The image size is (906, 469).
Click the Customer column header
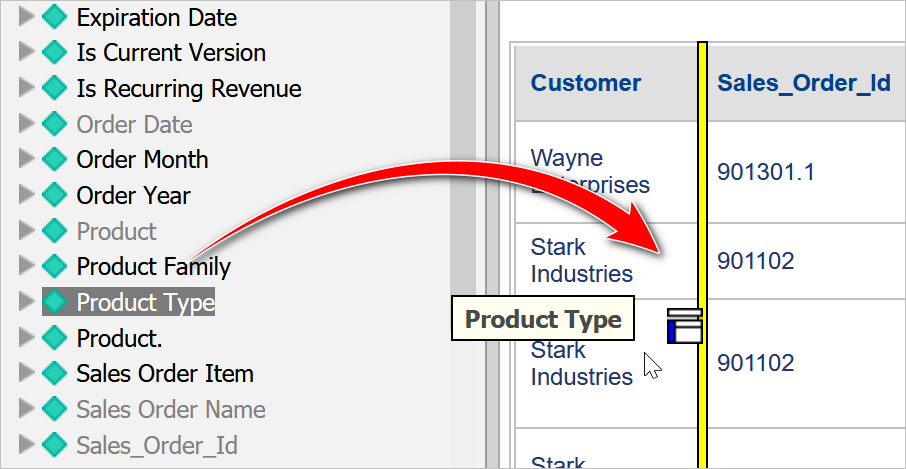(585, 83)
